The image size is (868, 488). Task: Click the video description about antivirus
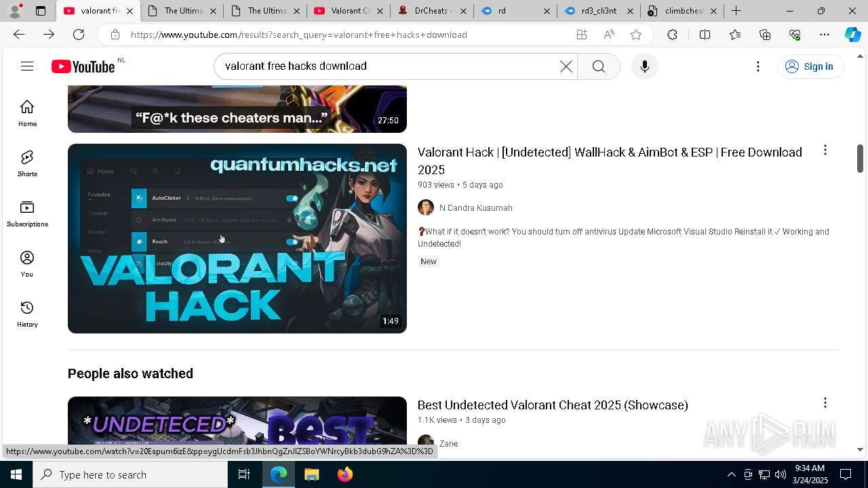click(x=623, y=238)
